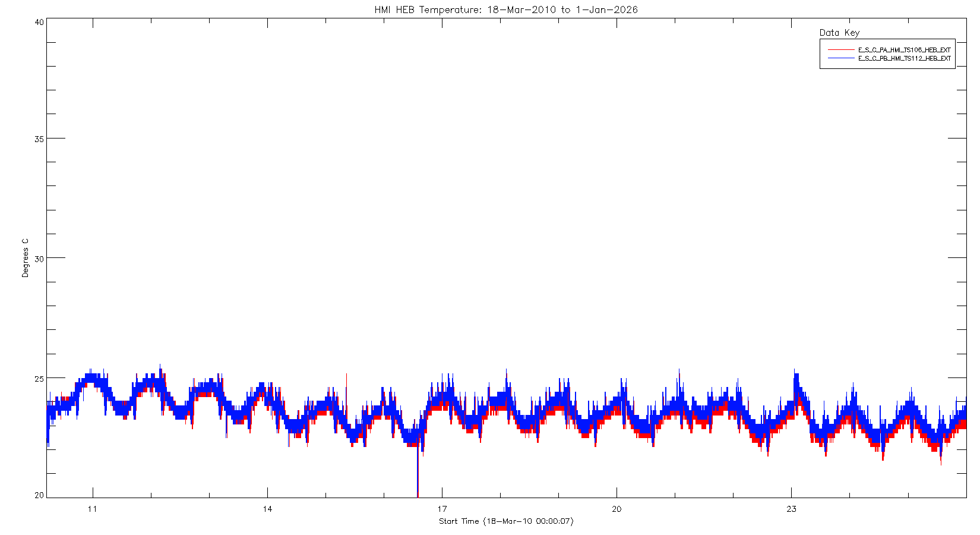Select the E_S_C_PB_HMI_TS112_HEB_EXT legend label

tap(904, 58)
